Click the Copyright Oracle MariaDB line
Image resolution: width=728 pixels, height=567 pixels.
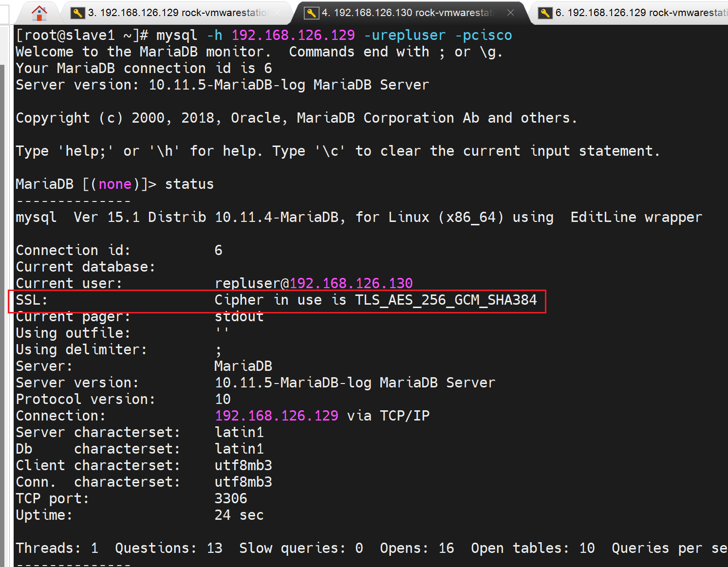pyautogui.click(x=297, y=118)
